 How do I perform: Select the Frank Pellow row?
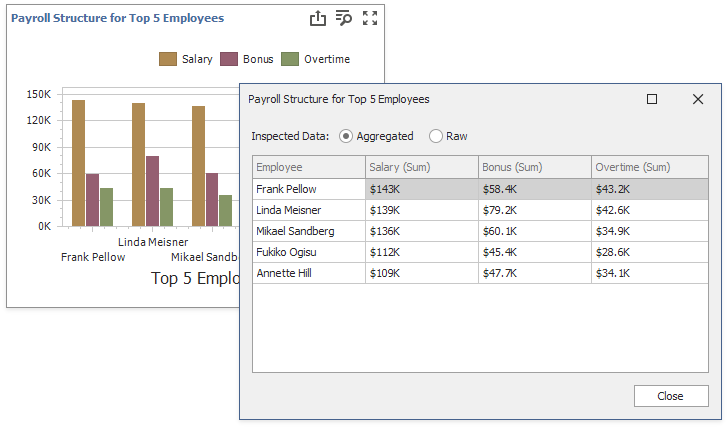tap(308, 189)
